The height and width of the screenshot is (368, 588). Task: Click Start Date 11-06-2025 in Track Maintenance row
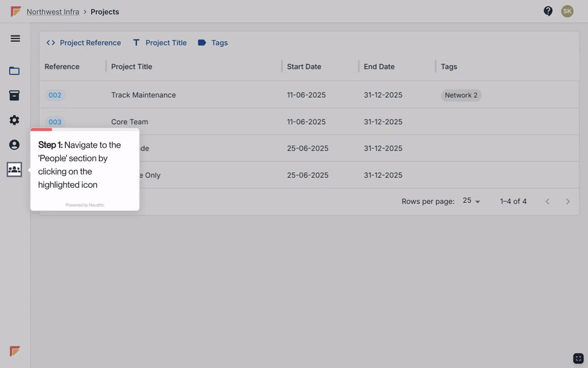coord(306,95)
